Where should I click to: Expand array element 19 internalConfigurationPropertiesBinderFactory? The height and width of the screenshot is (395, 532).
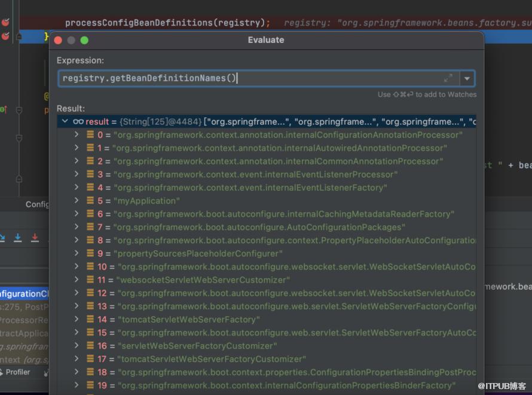[77, 385]
